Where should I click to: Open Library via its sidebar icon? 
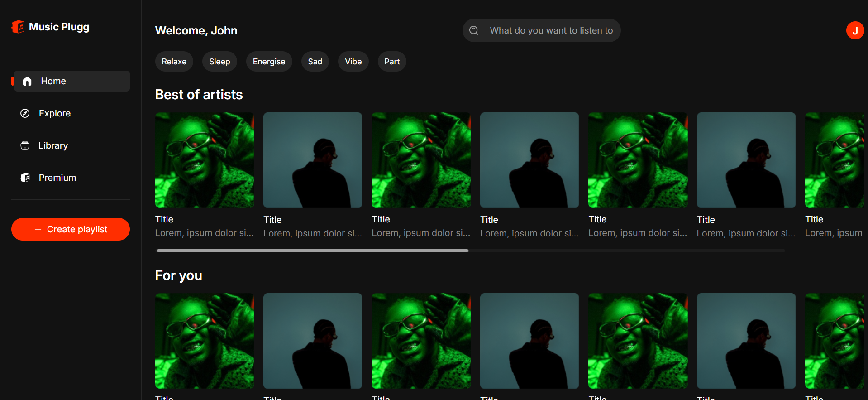[x=25, y=145]
